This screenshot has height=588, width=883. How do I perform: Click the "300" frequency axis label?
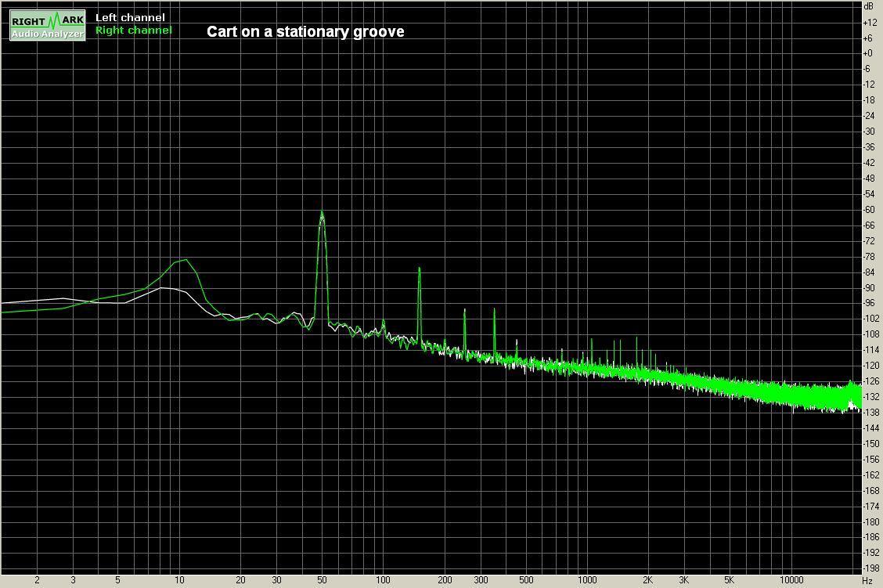[481, 580]
